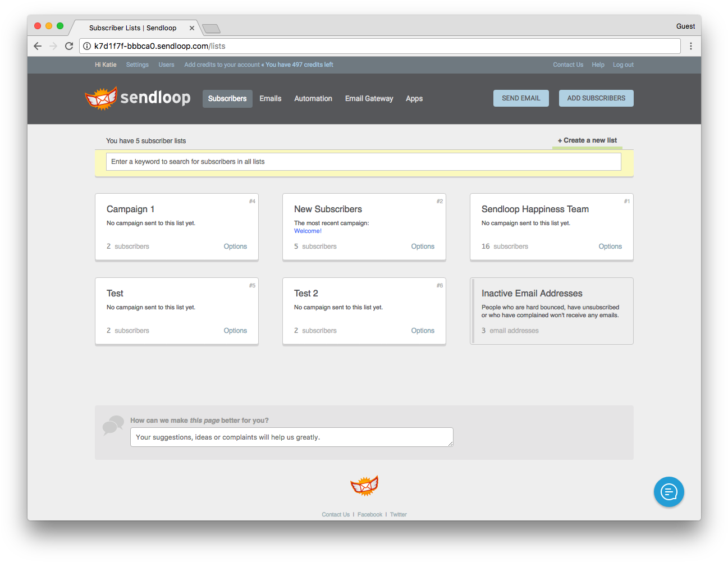Click the browser forward arrow
This screenshot has height=562, width=728.
53,46
